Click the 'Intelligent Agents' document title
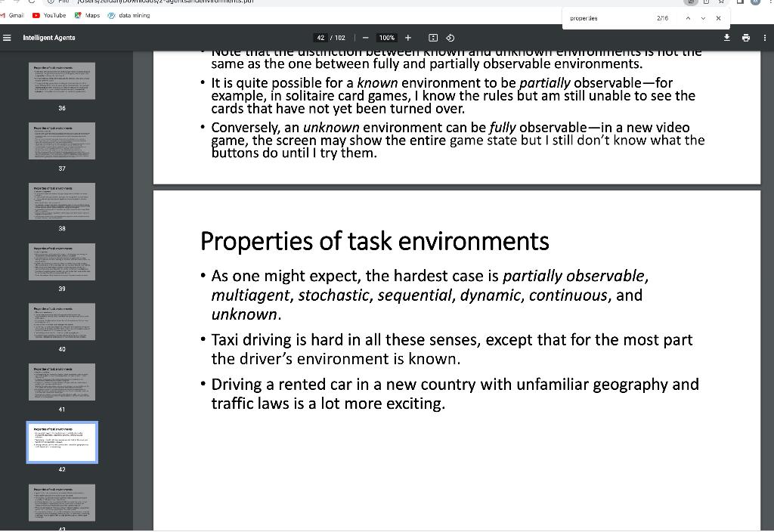 49,38
